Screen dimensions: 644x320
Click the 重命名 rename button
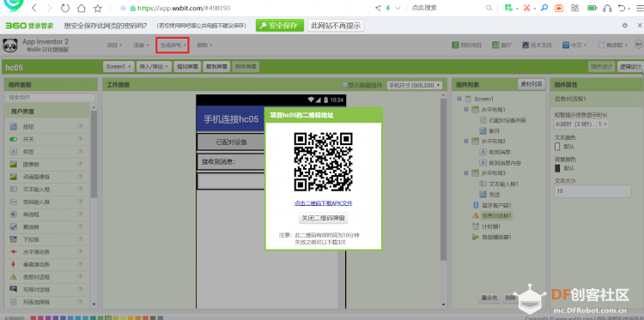[489, 299]
